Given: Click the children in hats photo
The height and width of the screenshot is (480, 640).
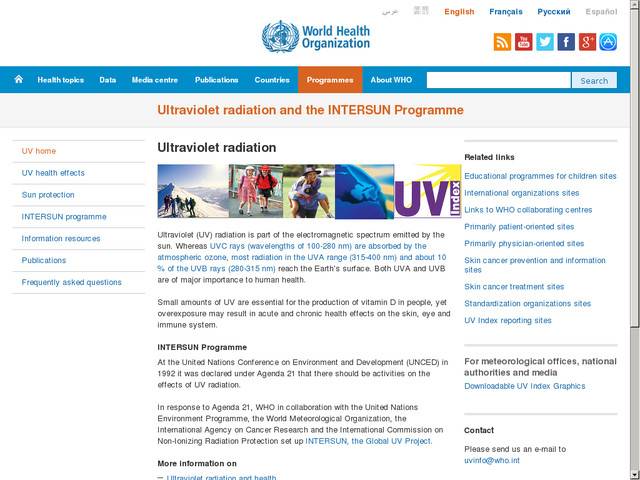Looking at the screenshot, I should (x=256, y=191).
